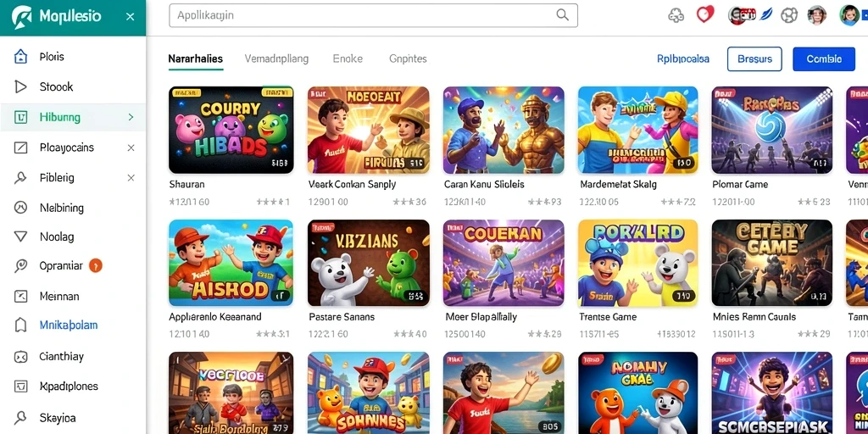
Task: Open the soccer ball icon
Action: click(x=789, y=15)
